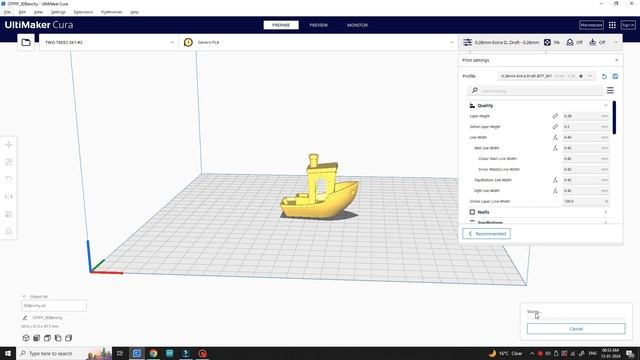Switch to the MONITOR stage tab

(358, 25)
